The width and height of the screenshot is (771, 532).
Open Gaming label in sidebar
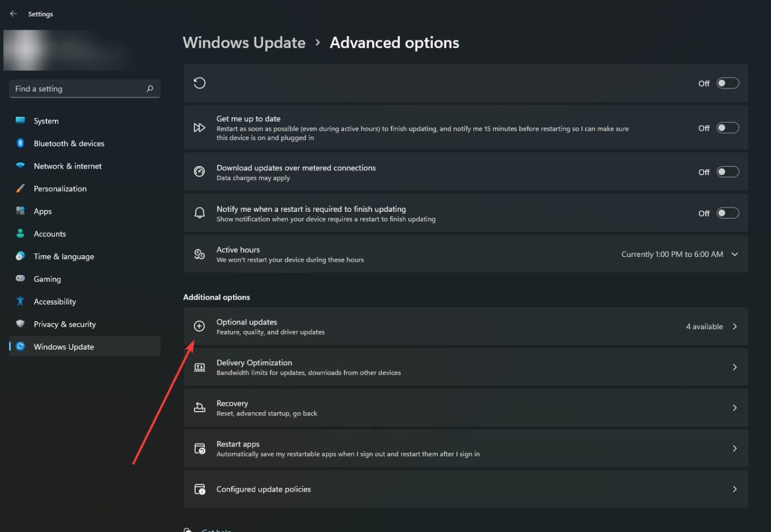pos(47,279)
